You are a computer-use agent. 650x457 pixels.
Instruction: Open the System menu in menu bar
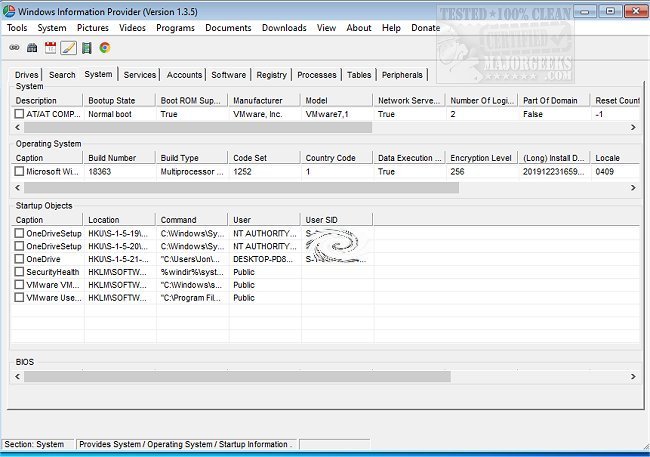click(x=52, y=28)
